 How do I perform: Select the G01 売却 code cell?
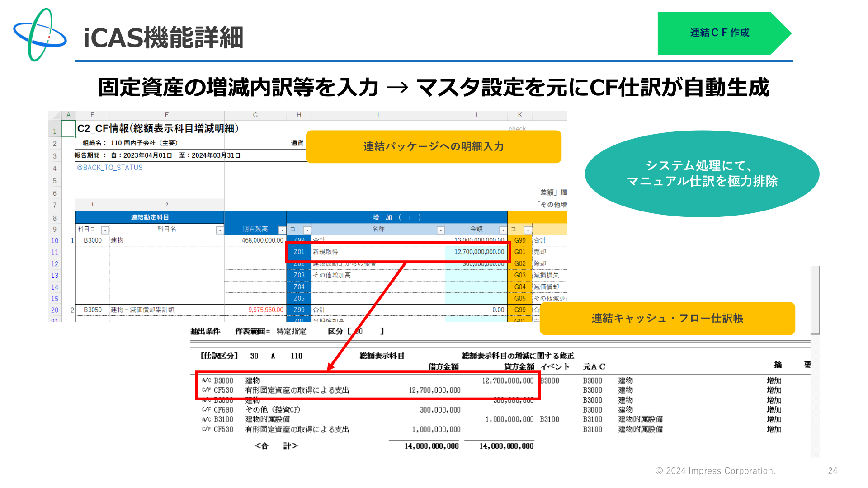point(520,252)
